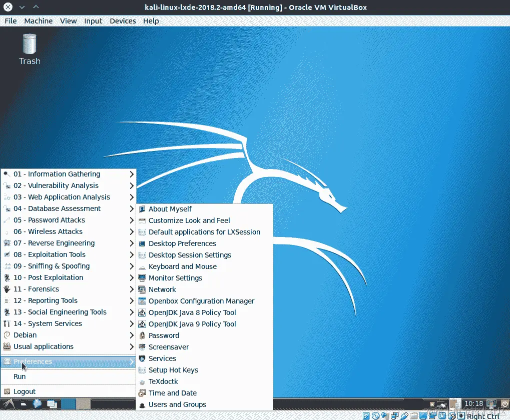Select Setup Hot Keys entry
The width and height of the screenshot is (510, 420).
[x=204, y=370]
